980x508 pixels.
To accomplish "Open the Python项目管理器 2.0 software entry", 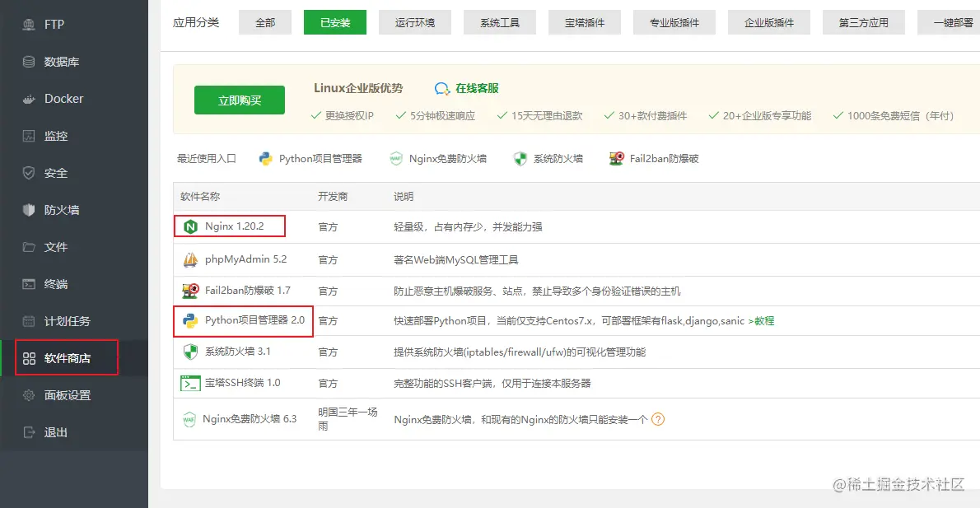I will click(x=254, y=320).
